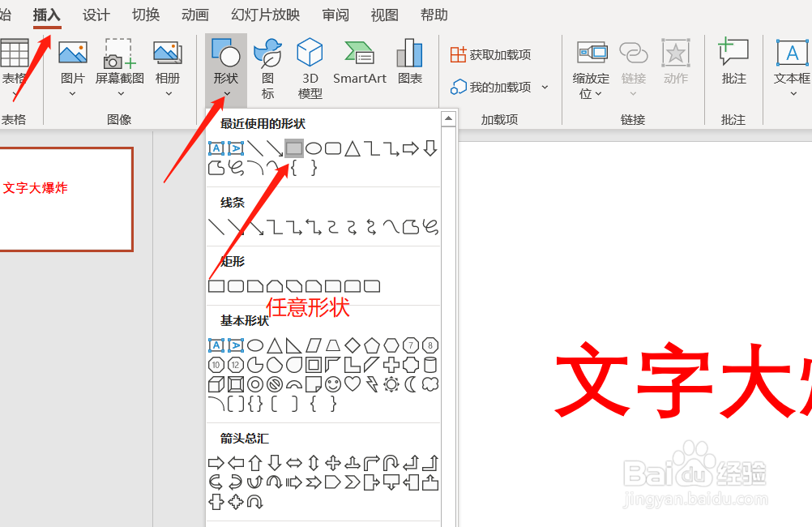Select the cylinder shape in 基本形状
This screenshot has width=812, height=527.
[x=430, y=365]
